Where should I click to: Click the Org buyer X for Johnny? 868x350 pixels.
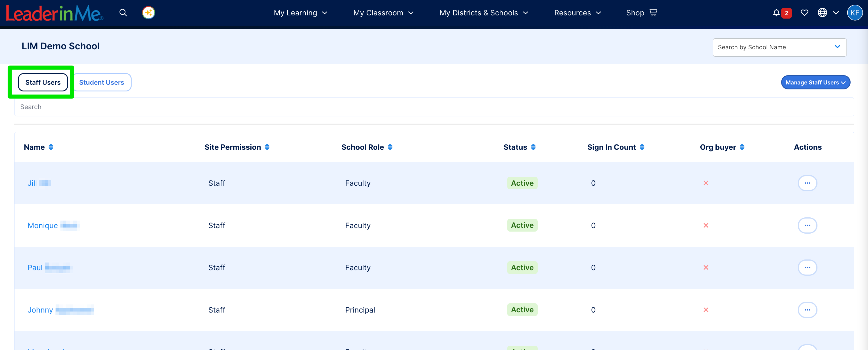706,310
